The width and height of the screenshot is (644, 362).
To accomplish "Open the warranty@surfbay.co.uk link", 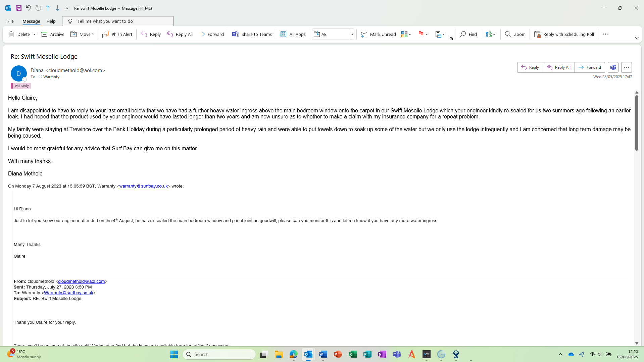I will [144, 186].
